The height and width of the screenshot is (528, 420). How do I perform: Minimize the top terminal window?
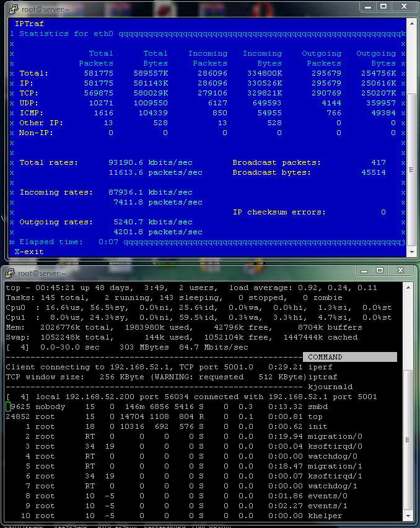coord(364,270)
